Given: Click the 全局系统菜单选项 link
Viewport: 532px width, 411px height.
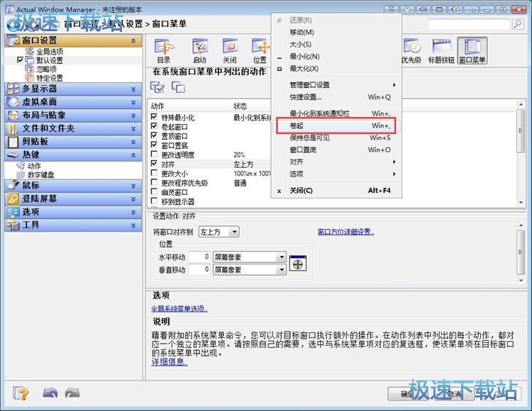Looking at the screenshot, I should tap(179, 308).
